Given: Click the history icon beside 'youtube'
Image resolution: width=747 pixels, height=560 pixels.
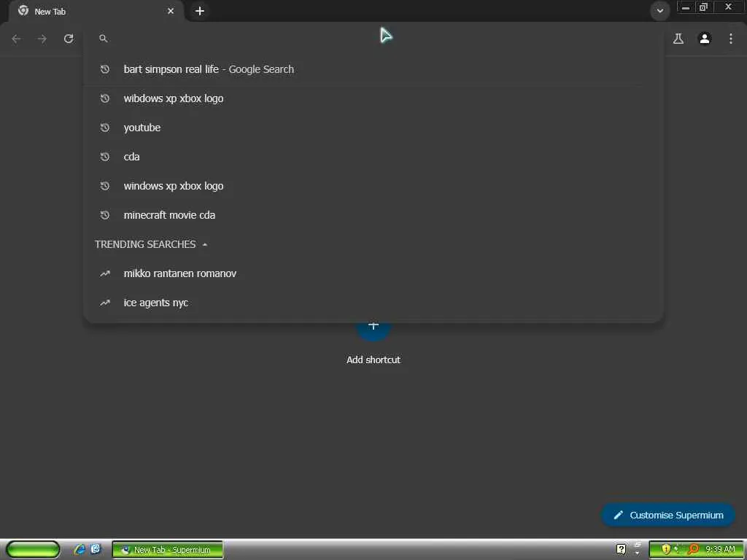Looking at the screenshot, I should (105, 128).
